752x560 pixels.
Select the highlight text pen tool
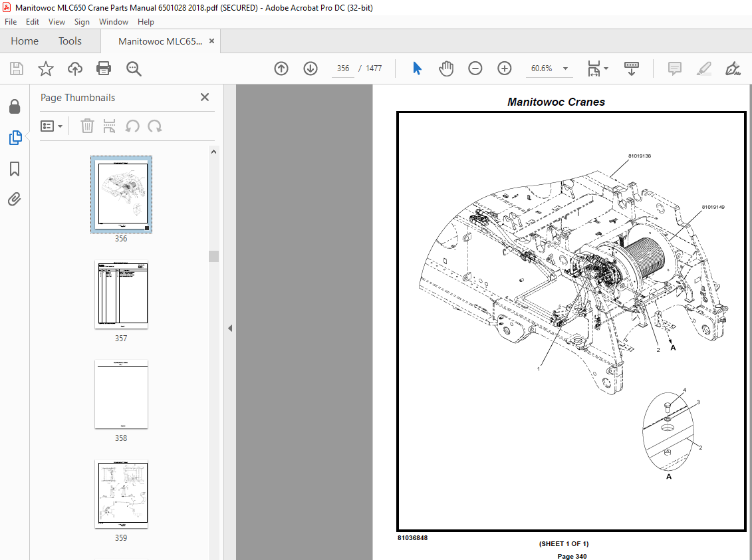tap(703, 69)
